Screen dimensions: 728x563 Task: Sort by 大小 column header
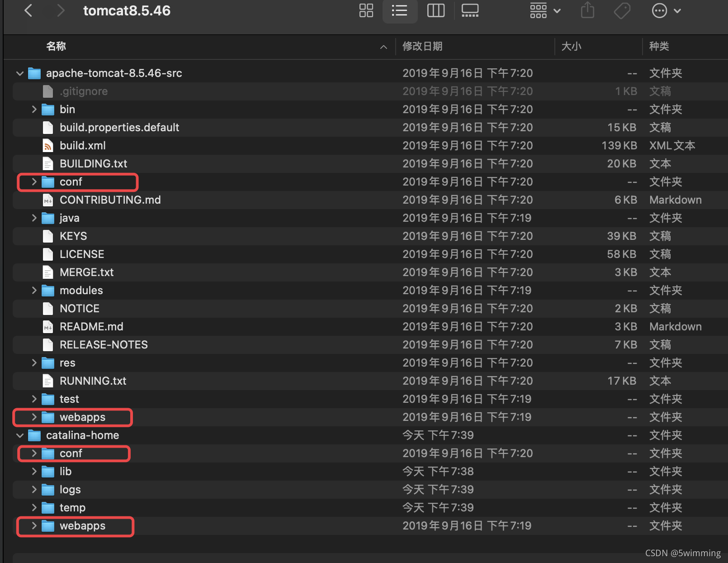click(571, 46)
